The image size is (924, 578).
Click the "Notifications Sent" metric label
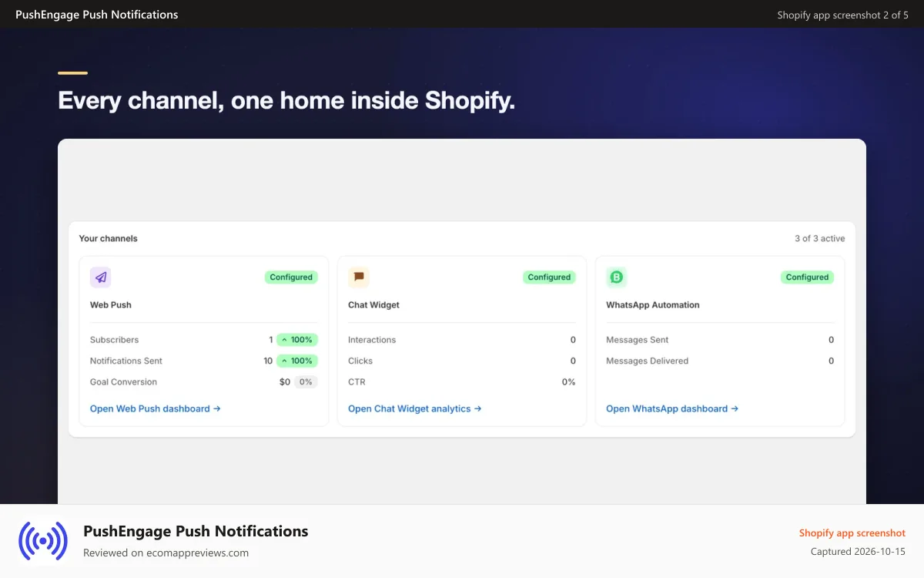tap(126, 361)
